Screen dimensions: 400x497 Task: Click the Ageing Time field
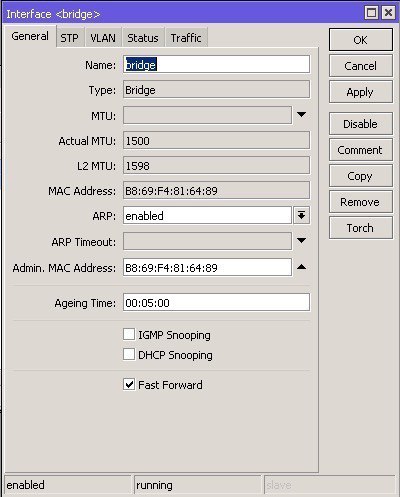[216, 302]
